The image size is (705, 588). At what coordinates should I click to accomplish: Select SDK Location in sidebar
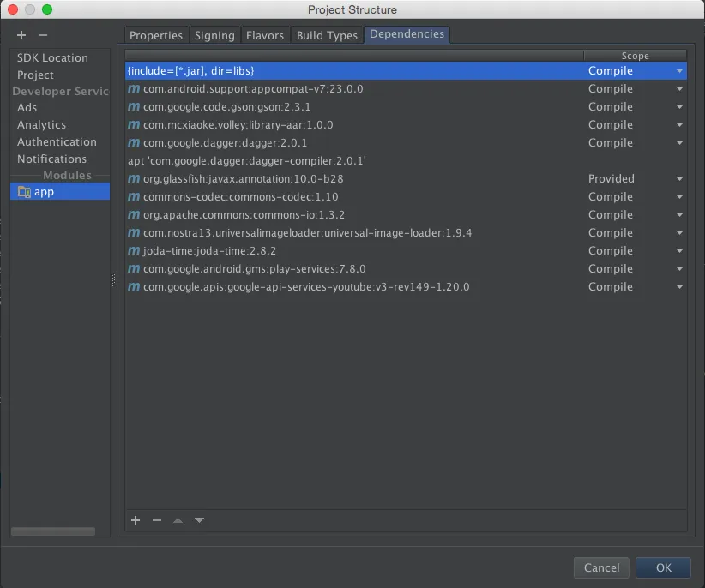pos(52,57)
